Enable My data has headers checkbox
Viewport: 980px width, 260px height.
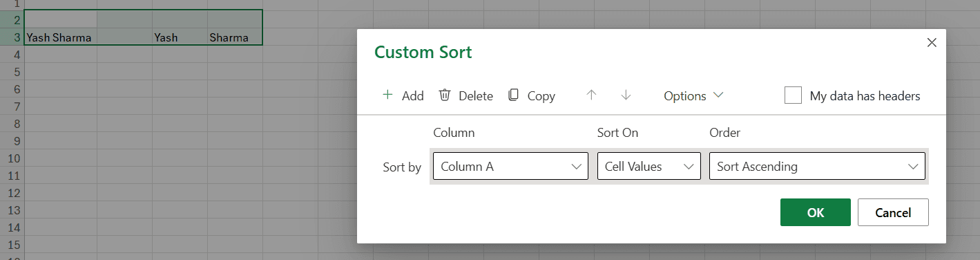793,95
